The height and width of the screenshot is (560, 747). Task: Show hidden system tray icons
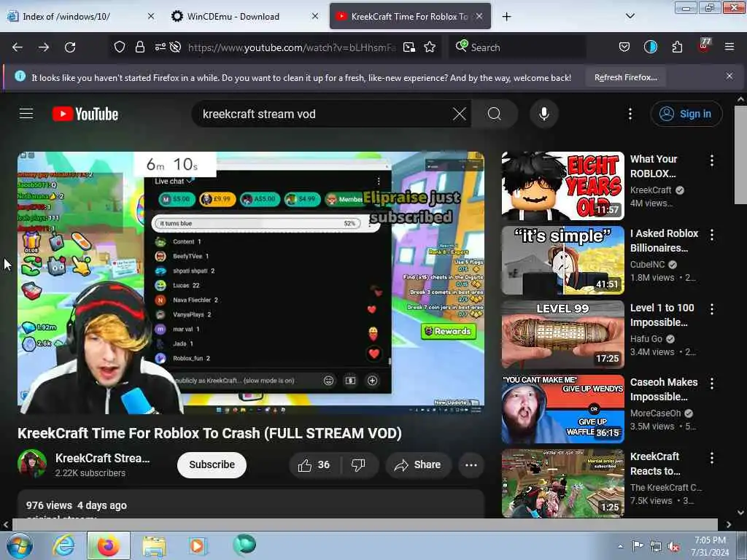click(620, 547)
